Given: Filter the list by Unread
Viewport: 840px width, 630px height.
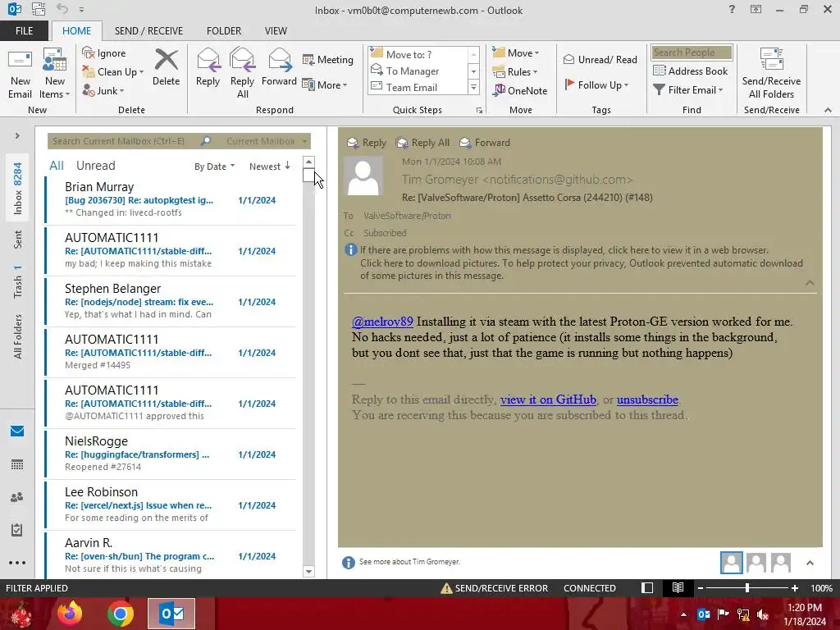Looking at the screenshot, I should point(95,166).
